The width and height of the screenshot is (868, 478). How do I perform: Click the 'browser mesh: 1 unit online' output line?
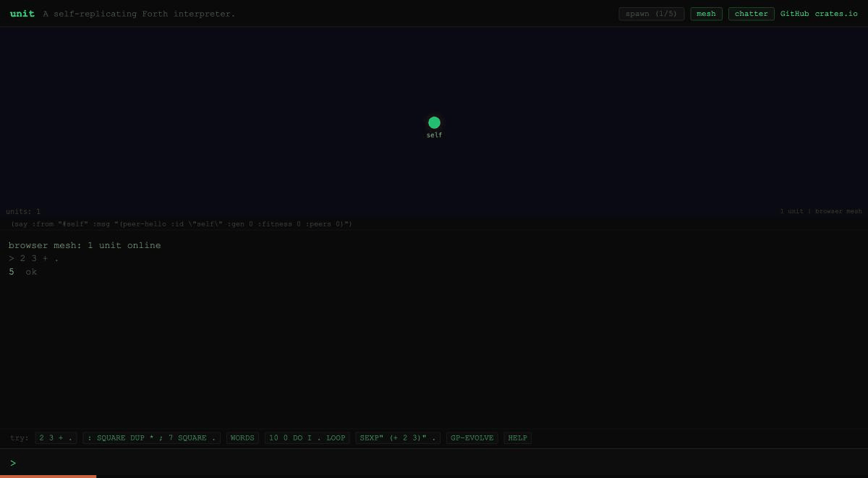(85, 245)
